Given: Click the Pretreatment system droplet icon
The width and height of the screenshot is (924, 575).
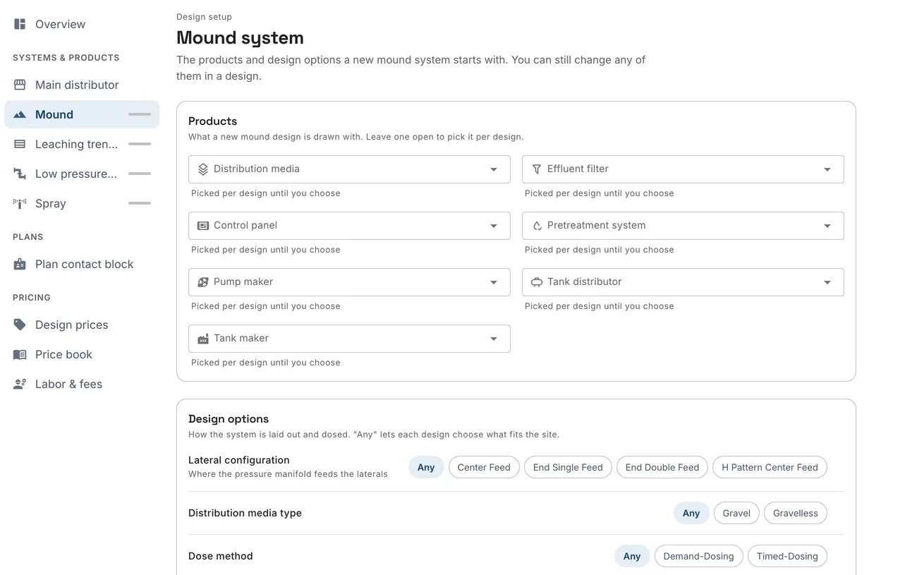Looking at the screenshot, I should point(537,226).
